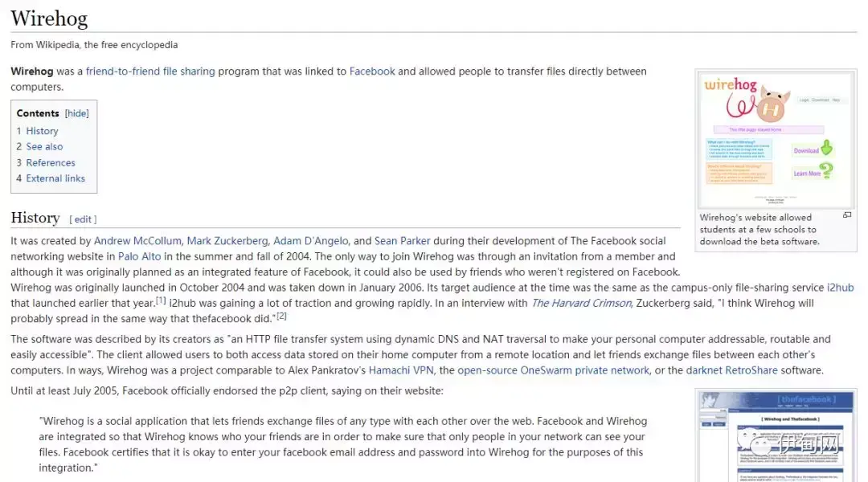This screenshot has width=868, height=482.
Task: Open the Mark Zuckerberg article link
Action: (227, 241)
